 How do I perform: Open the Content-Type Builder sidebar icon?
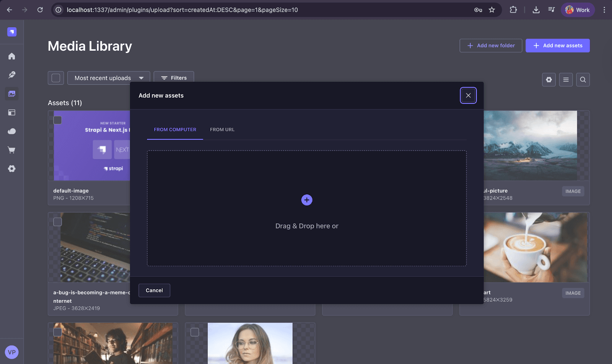[11, 112]
